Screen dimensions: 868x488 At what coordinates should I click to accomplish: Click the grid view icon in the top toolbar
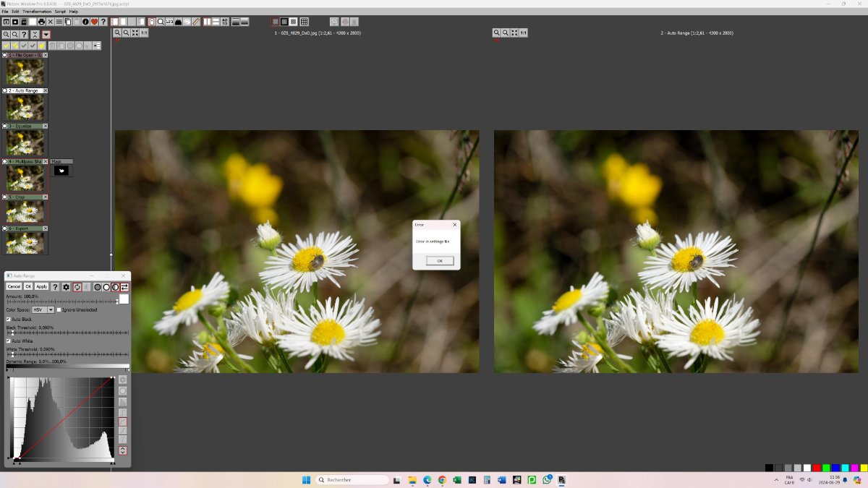(x=304, y=22)
